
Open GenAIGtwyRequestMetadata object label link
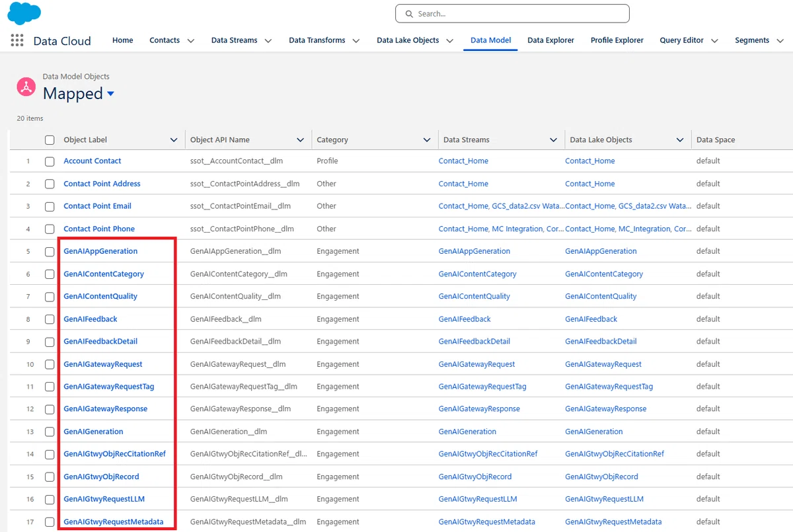(114, 521)
